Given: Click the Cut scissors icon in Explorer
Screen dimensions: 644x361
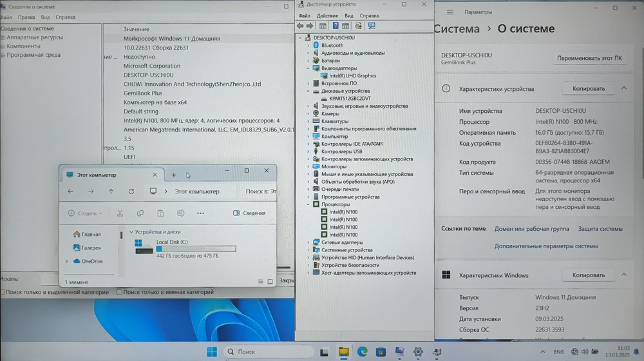Looking at the screenshot, I should (x=120, y=213).
